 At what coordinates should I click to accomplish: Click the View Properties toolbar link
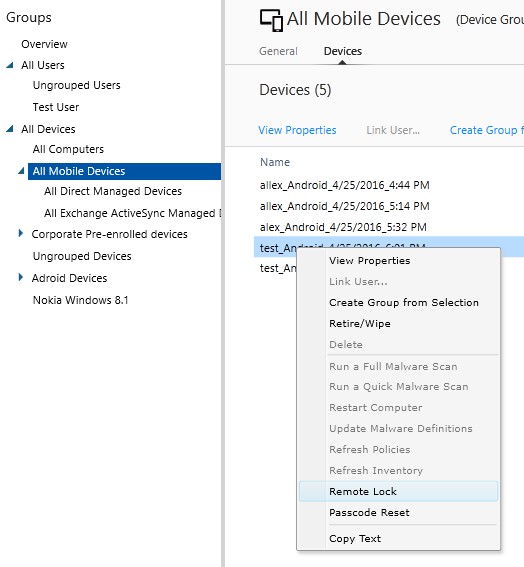pyautogui.click(x=297, y=130)
